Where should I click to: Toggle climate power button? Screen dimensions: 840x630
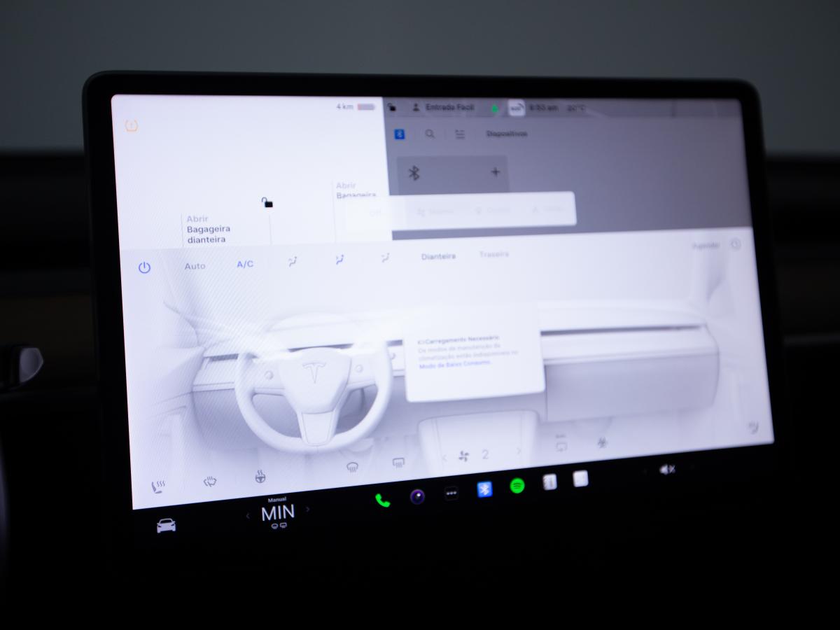click(x=144, y=267)
